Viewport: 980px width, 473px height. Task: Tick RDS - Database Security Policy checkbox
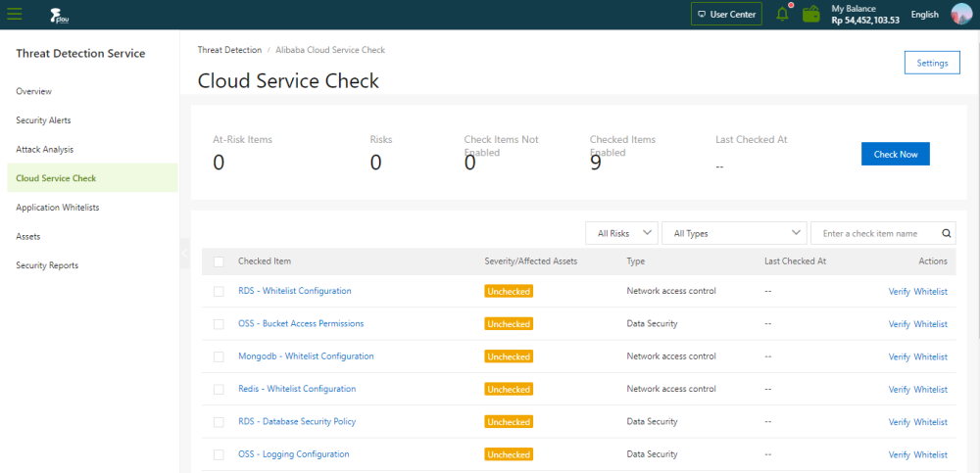pyautogui.click(x=219, y=422)
